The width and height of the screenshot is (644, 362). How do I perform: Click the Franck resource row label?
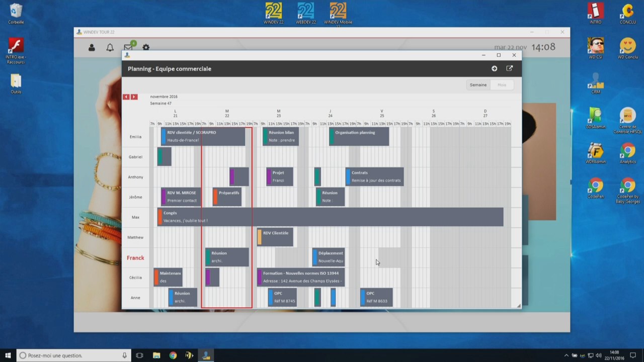tap(135, 257)
